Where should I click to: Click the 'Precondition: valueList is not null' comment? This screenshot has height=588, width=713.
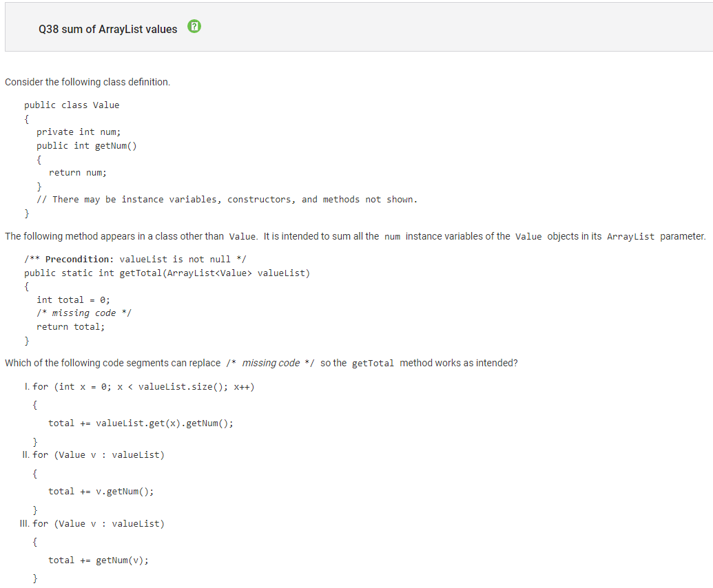tap(135, 259)
